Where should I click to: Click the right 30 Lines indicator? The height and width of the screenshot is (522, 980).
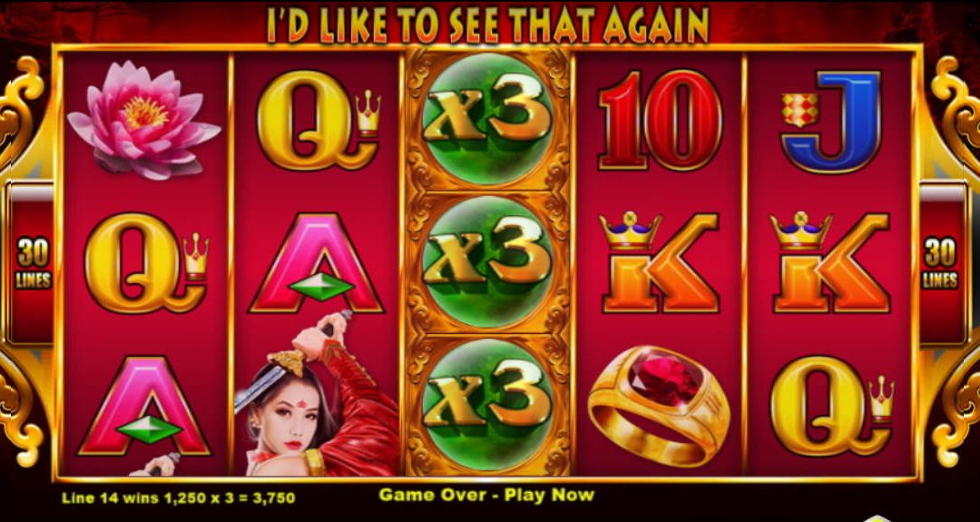[x=941, y=263]
